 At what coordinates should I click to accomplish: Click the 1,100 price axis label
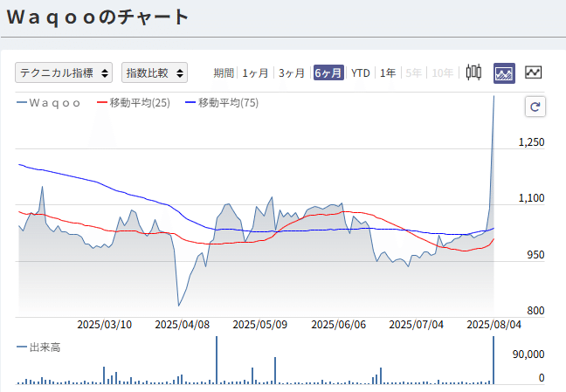pos(531,198)
